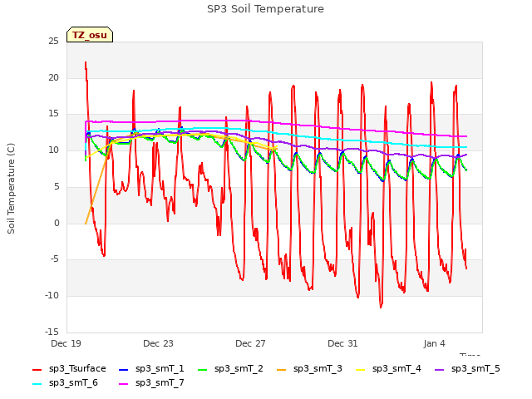532x399 pixels.
Task: Toggle sp3_smT_2 legend entry
Action: click(230, 369)
